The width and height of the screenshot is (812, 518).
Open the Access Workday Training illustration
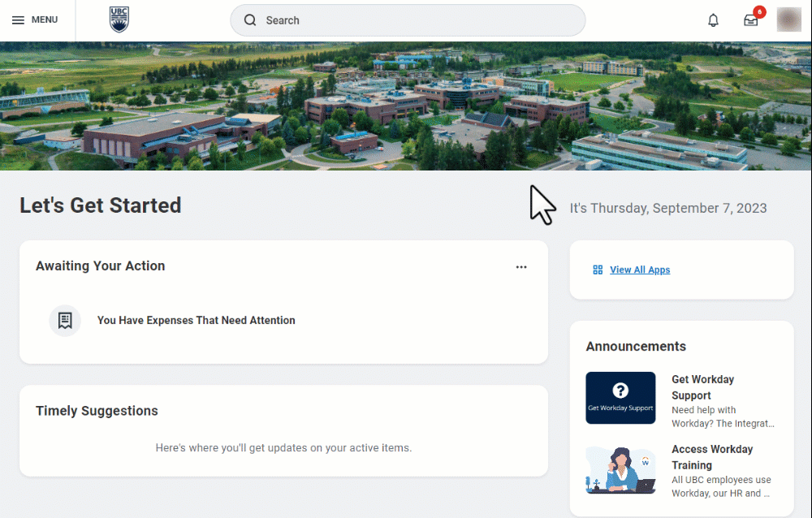tap(620, 469)
